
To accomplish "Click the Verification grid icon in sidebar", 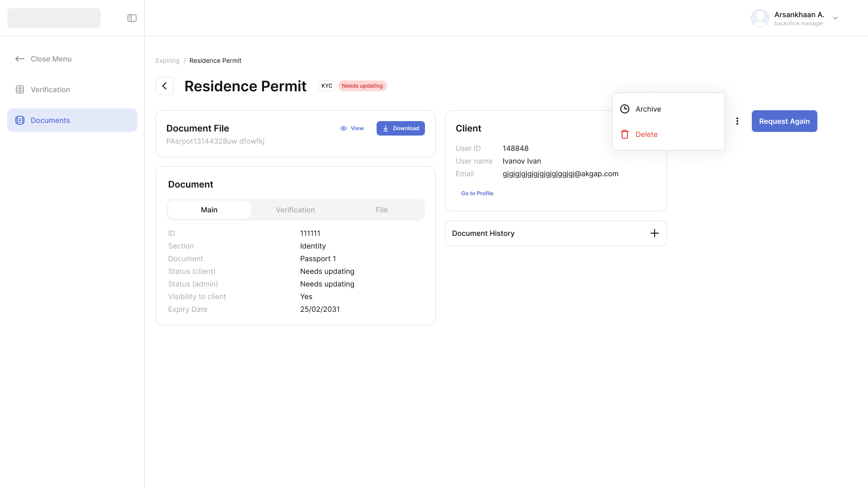I will click(20, 89).
